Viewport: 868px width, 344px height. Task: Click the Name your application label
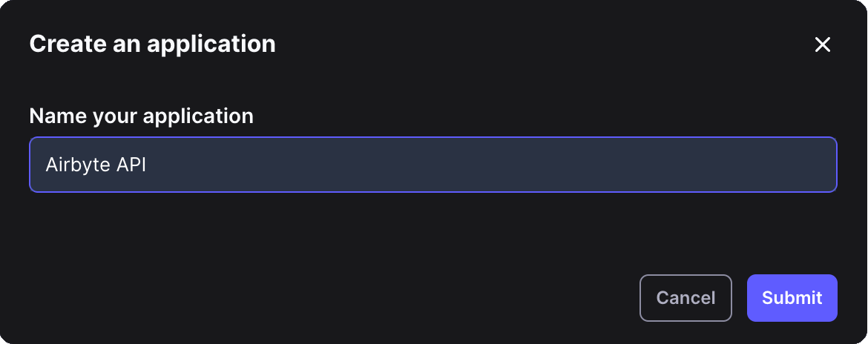tap(141, 116)
